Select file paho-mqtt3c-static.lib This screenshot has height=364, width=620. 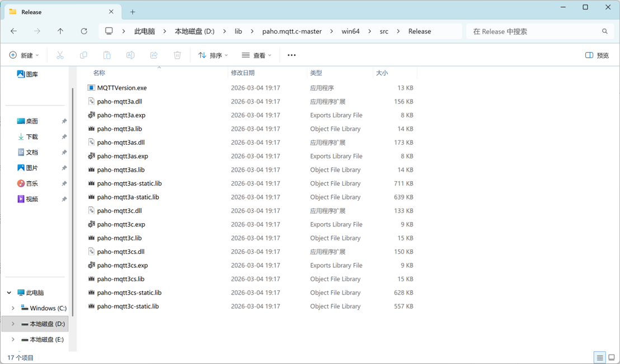(x=128, y=306)
